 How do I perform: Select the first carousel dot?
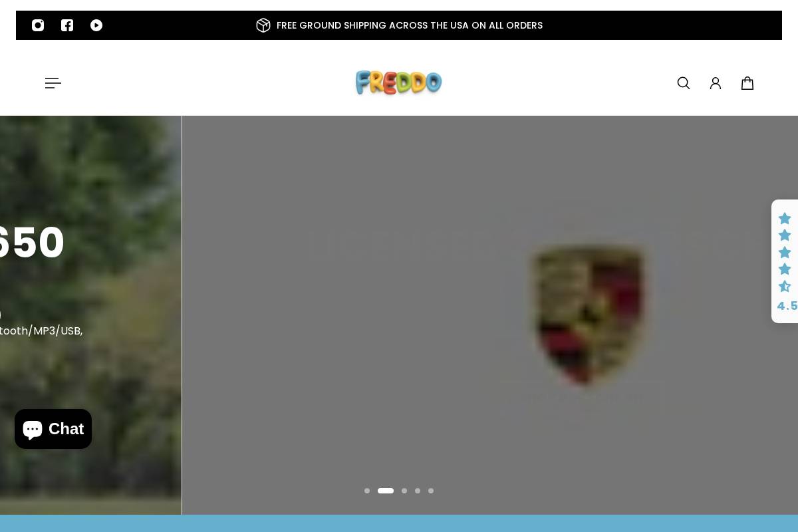click(x=367, y=491)
